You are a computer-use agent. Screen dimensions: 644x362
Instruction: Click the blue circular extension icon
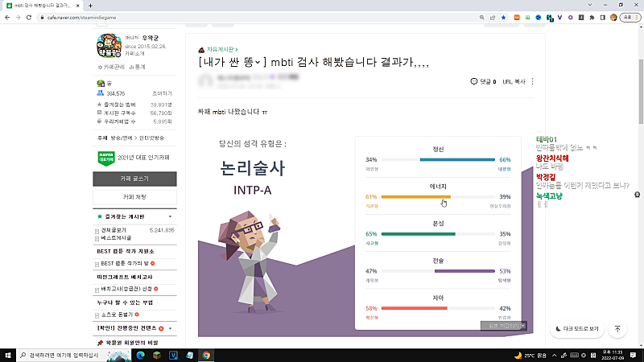pyautogui.click(x=539, y=18)
